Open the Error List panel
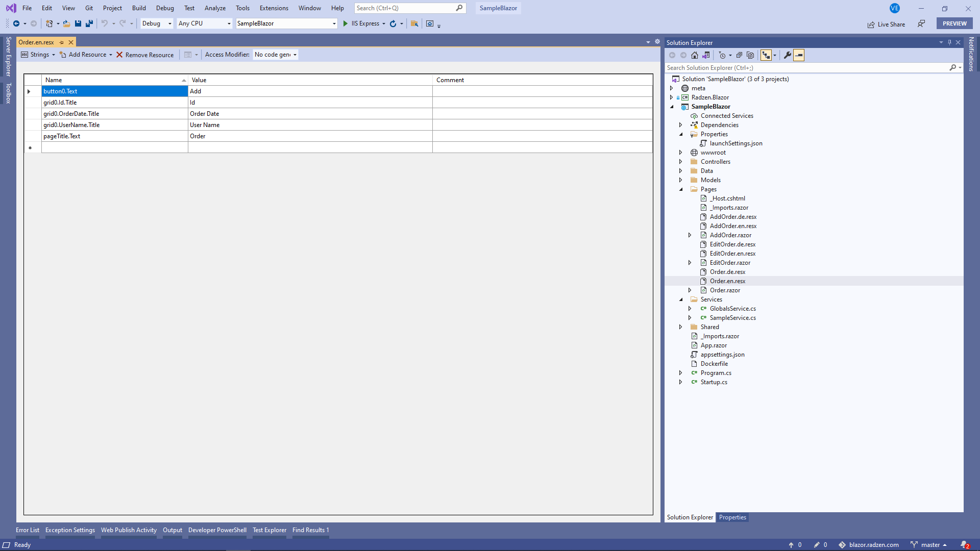980x551 pixels. [27, 530]
